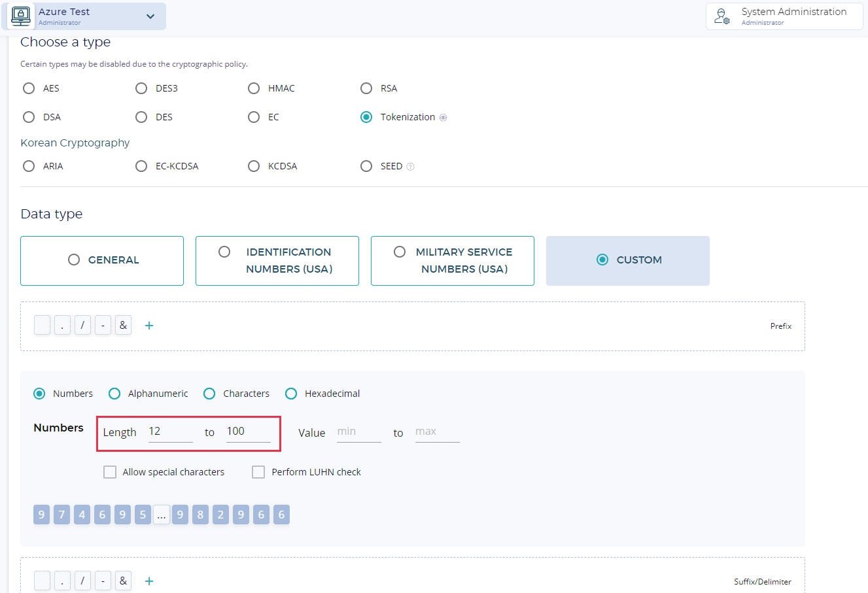Click the System Administration user icon
Viewport: 868px width, 593px height.
[721, 16]
